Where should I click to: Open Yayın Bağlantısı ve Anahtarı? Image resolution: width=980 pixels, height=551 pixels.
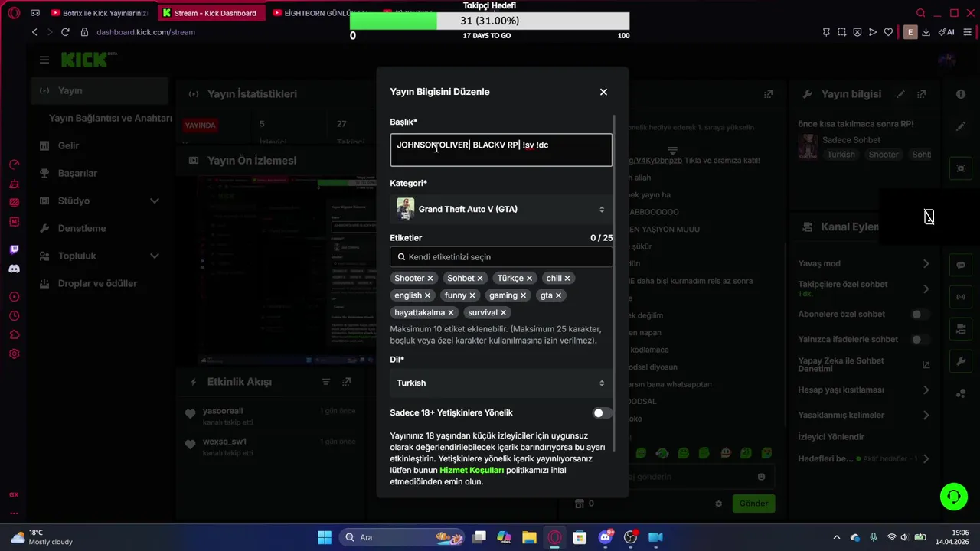[110, 118]
